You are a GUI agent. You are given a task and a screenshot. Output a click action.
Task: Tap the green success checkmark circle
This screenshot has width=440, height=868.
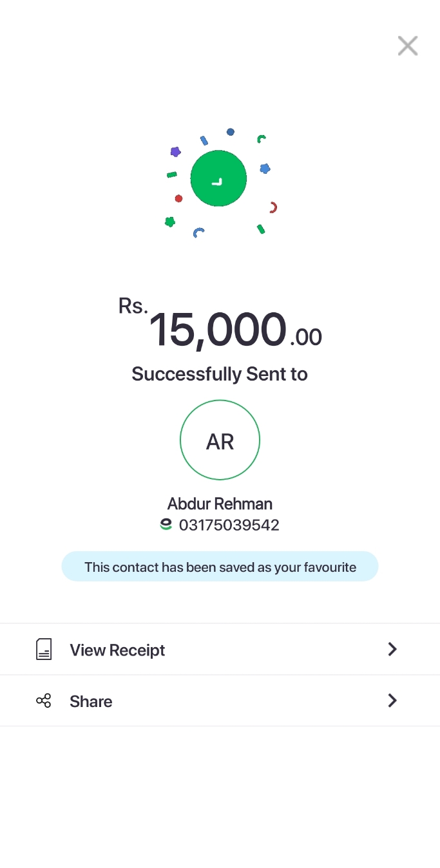click(x=218, y=179)
